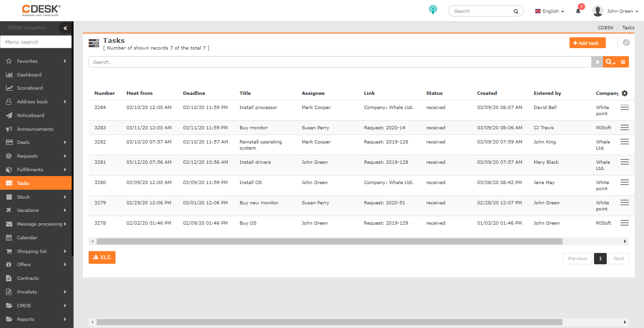Click the Previous page button

coord(578,258)
